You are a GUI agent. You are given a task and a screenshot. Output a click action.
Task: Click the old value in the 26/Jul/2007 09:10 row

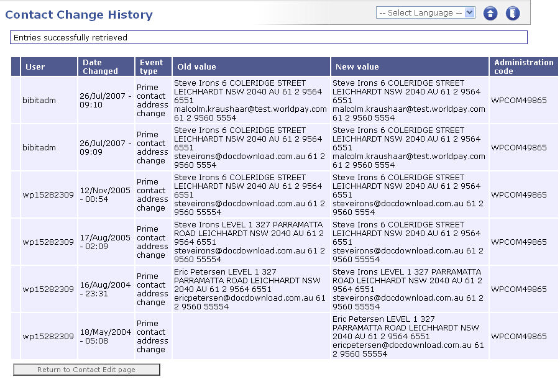[250, 100]
